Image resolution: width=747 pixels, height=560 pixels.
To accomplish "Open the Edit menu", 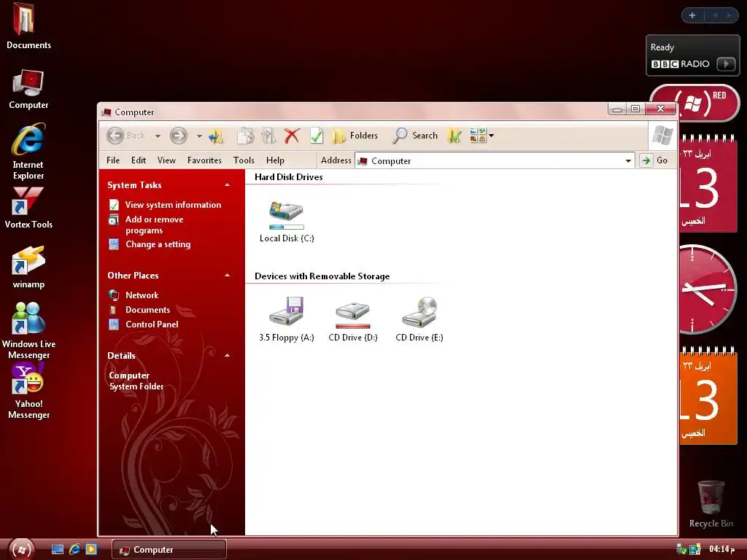I will (x=139, y=160).
